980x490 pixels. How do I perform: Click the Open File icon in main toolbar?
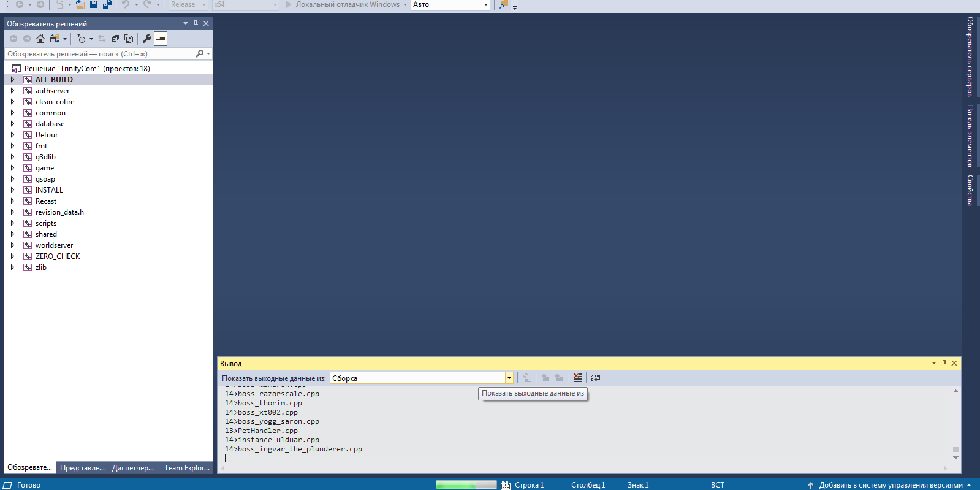tap(80, 4)
